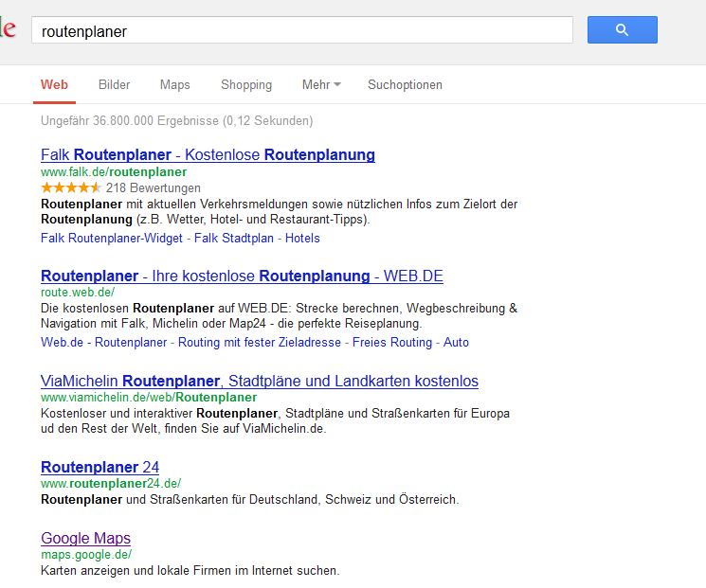Click Routenplaner mit aktuellen Verkehrsmeldungen snippet

pos(280,211)
